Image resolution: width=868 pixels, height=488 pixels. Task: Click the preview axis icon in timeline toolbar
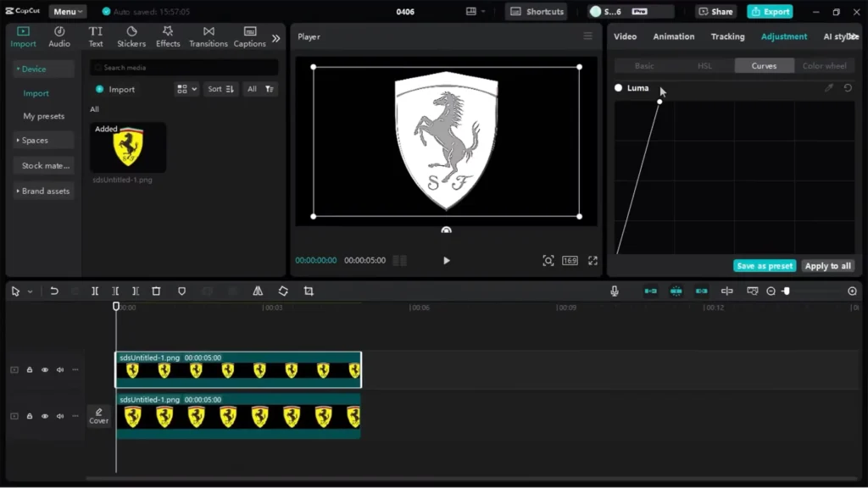click(x=726, y=291)
